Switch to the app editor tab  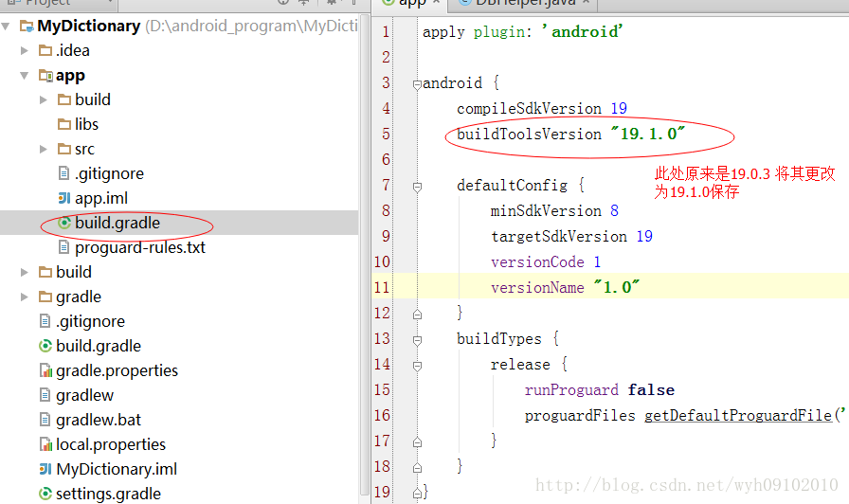[x=412, y=3]
